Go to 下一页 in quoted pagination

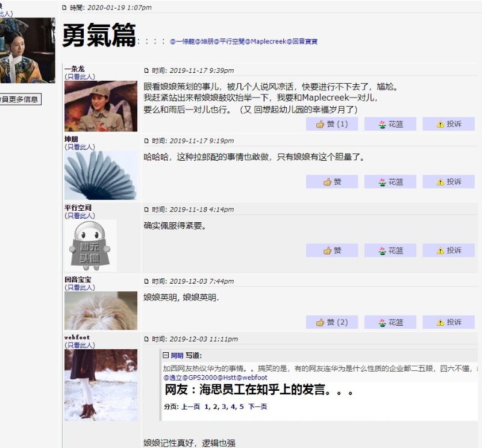coord(258,406)
